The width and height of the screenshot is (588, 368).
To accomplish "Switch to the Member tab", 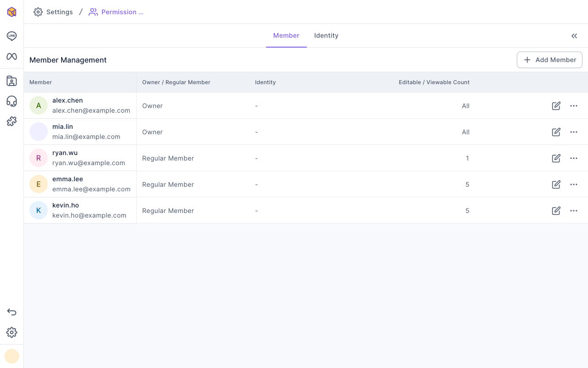I will 286,35.
